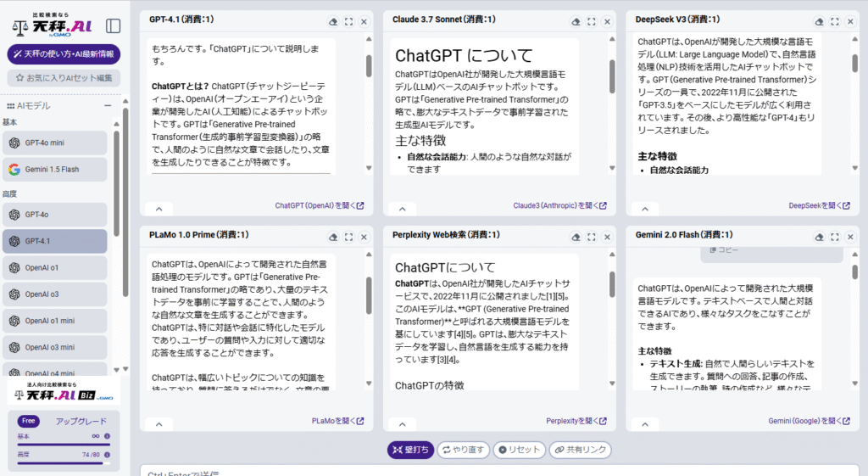
Task: Collapse Perplexity panel using chevron
Action: click(403, 424)
